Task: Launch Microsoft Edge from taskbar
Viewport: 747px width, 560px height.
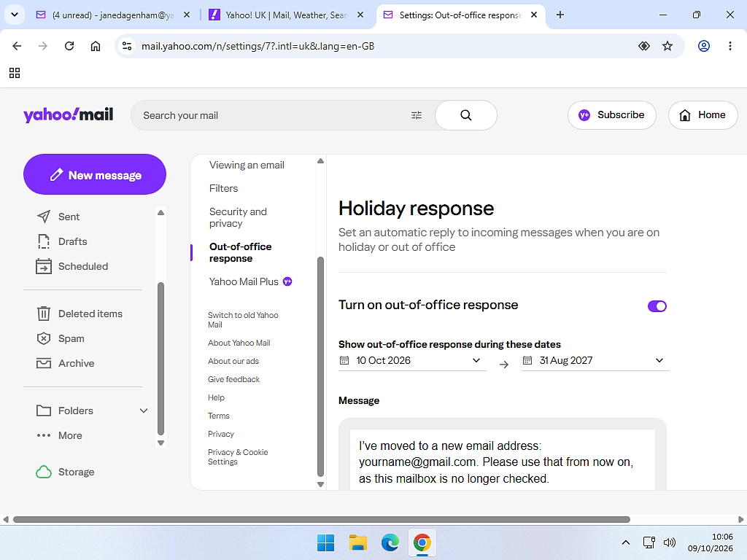Action: (390, 542)
